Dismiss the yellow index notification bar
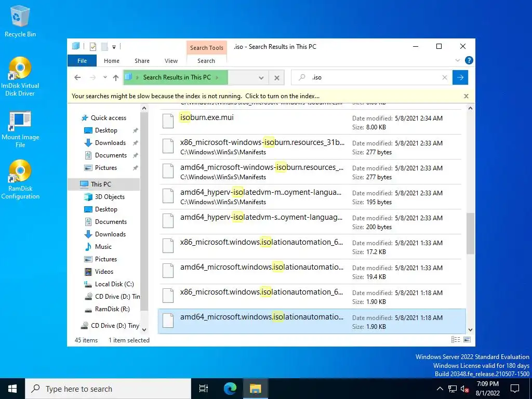The width and height of the screenshot is (532, 399). coord(466,96)
